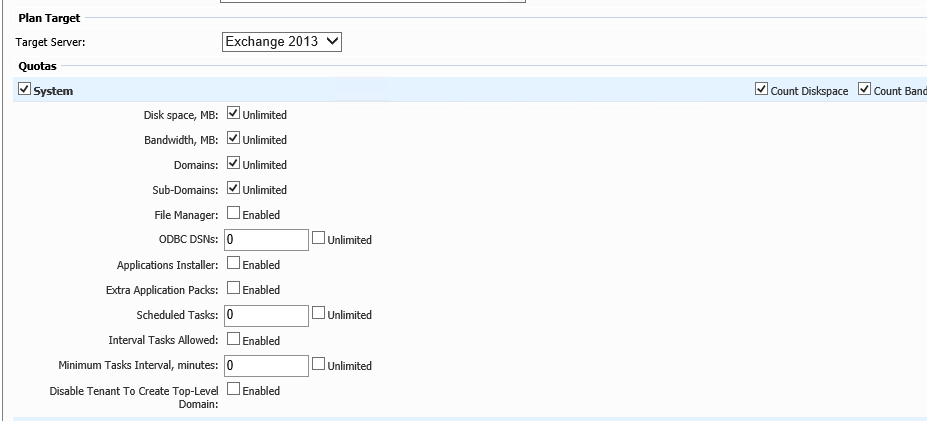Toggle the Count Bandwidth checkbox

865,89
